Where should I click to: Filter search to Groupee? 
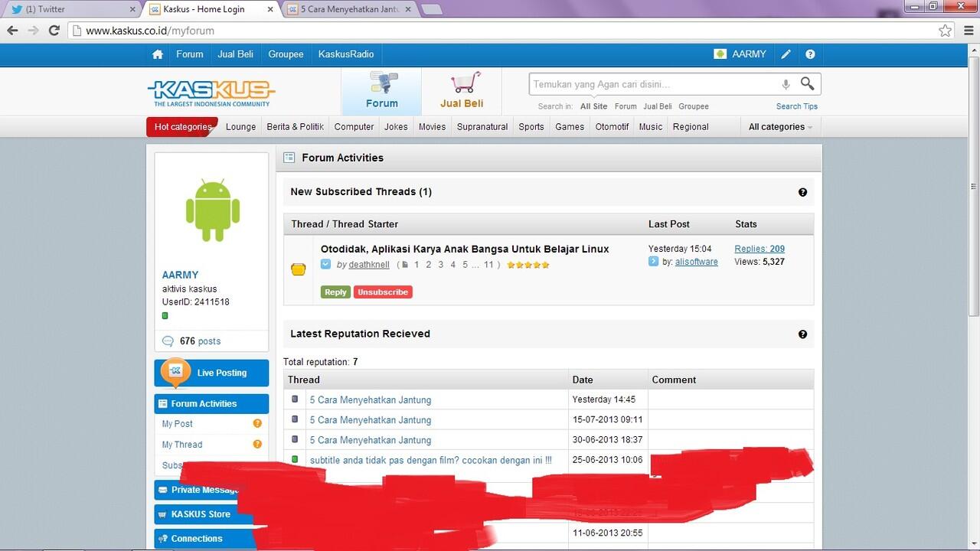point(694,106)
